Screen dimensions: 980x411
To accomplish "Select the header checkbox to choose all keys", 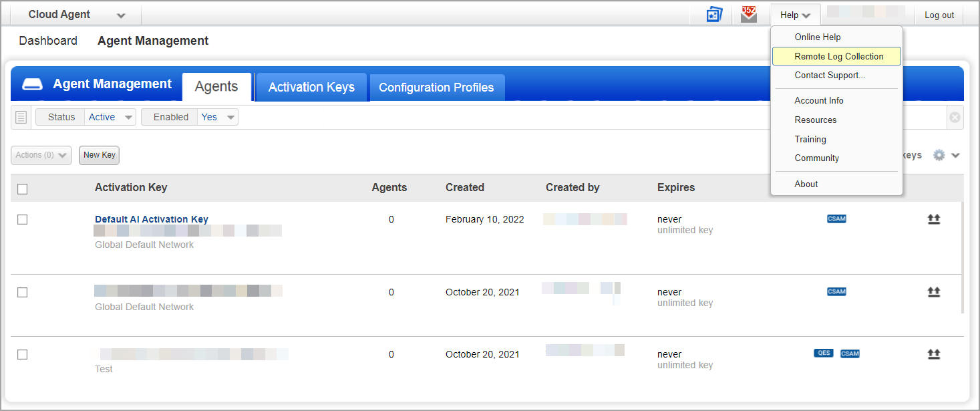I will (22, 188).
